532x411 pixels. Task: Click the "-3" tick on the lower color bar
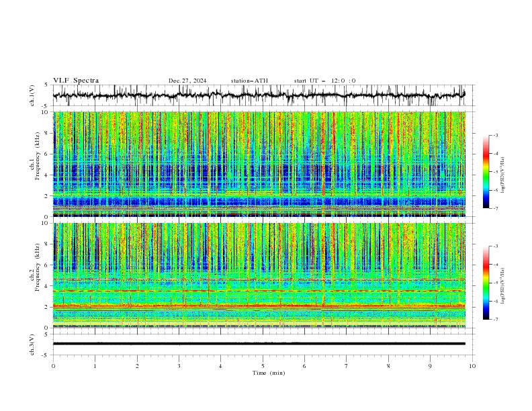(496, 246)
